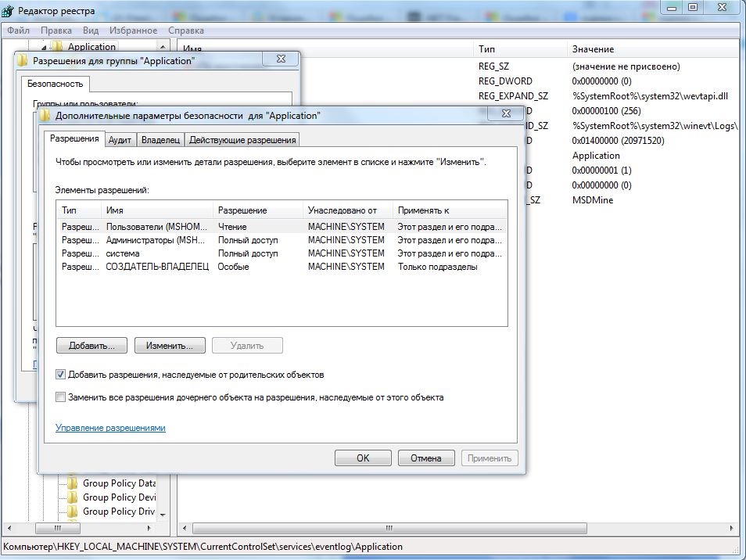Switch to the Действующие разрешения tab
This screenshot has height=560, width=746.
tap(242, 140)
